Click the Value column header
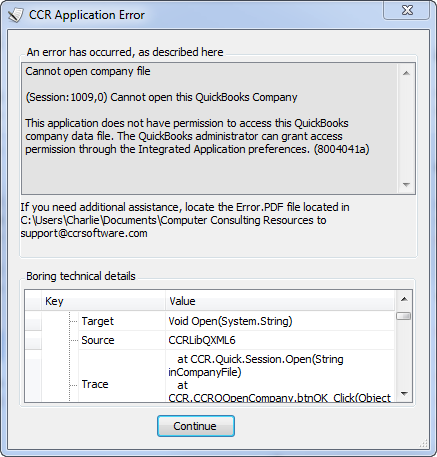The height and width of the screenshot is (457, 437). (x=280, y=301)
